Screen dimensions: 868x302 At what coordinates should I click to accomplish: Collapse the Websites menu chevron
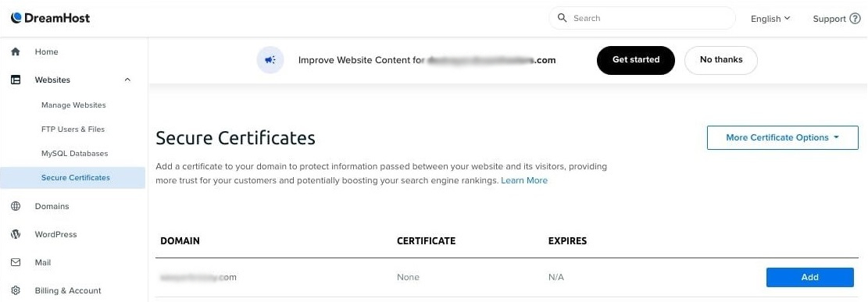pyautogui.click(x=127, y=80)
